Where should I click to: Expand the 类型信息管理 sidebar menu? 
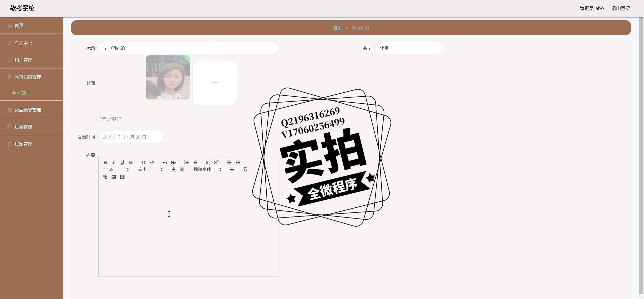(32, 109)
